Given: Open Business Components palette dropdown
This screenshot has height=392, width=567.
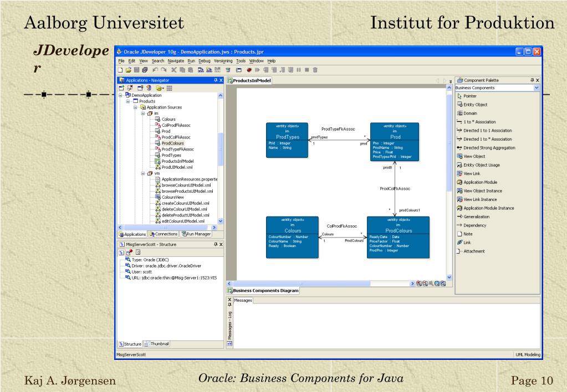Looking at the screenshot, I should coord(537,88).
